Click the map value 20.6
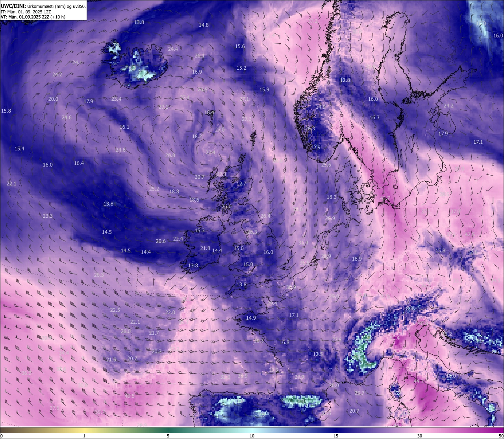Viewport: 504px width, 439px height. pos(161,241)
